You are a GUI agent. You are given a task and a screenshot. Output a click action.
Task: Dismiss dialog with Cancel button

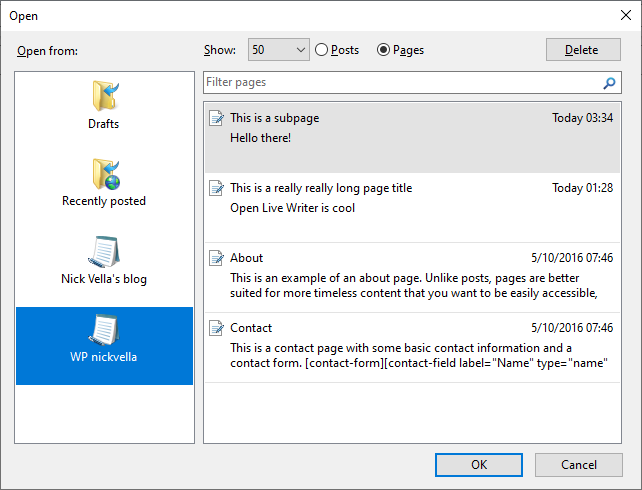pos(579,465)
